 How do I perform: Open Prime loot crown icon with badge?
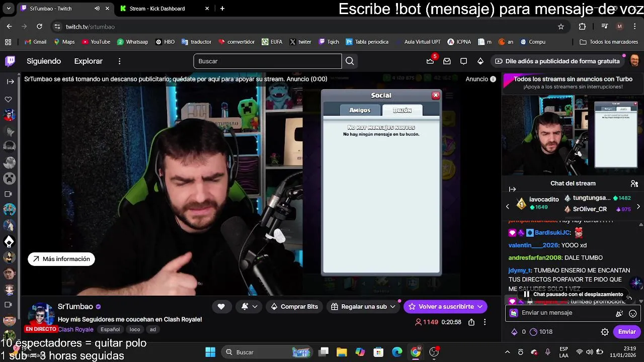click(x=431, y=61)
